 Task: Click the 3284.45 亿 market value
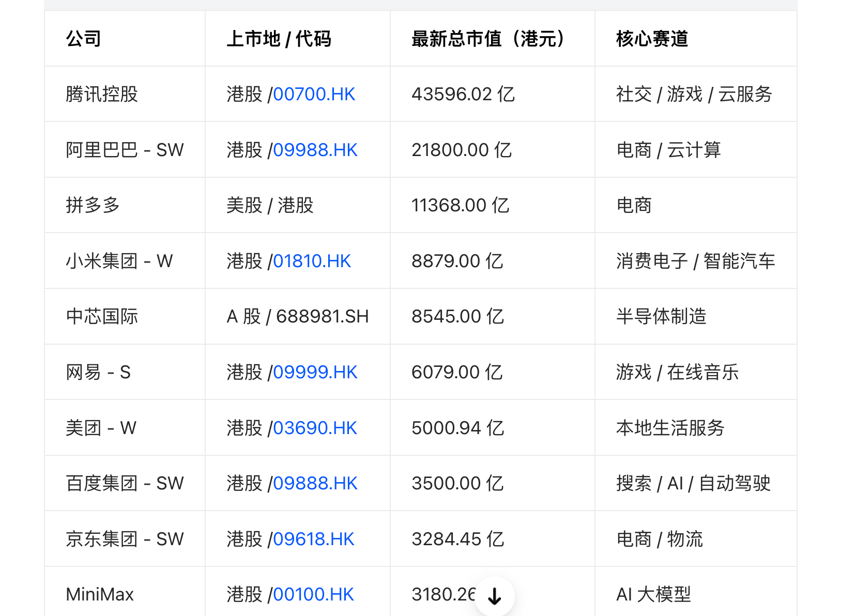[457, 539]
